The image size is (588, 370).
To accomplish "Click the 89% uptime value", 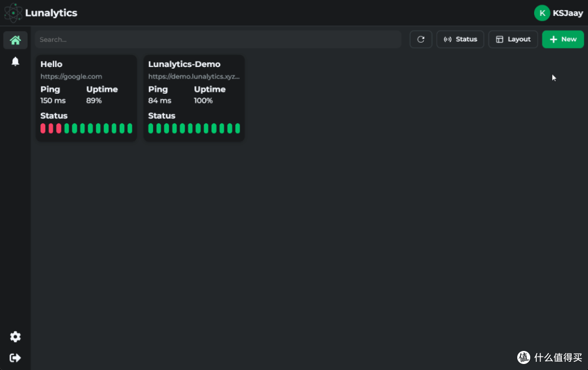I will [94, 101].
